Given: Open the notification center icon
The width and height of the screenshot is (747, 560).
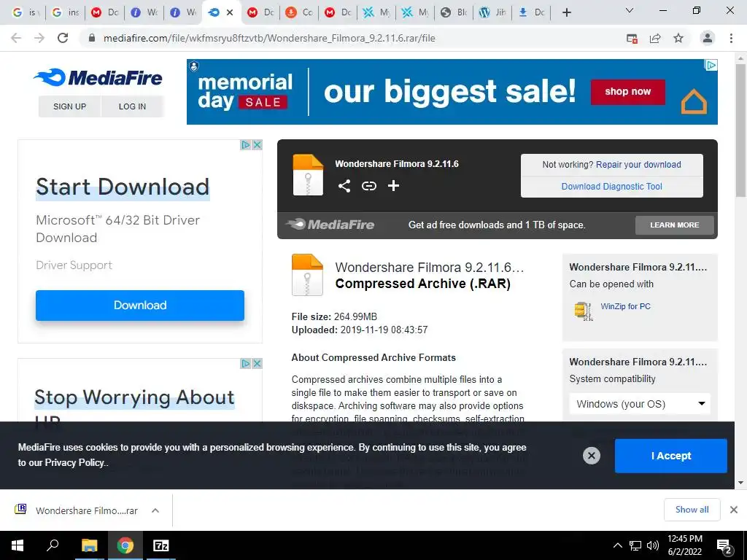Looking at the screenshot, I should (x=724, y=546).
